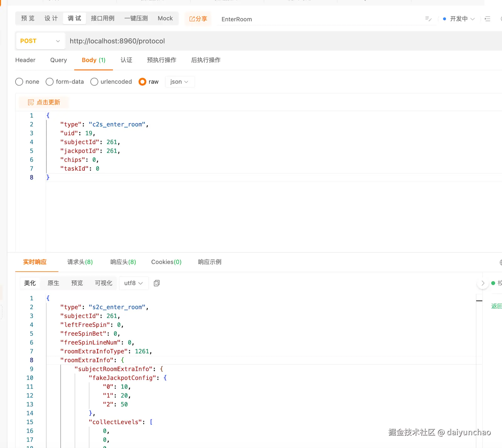This screenshot has height=448, width=502.
Task: Switch to the 调试 tab
Action: pos(74,19)
